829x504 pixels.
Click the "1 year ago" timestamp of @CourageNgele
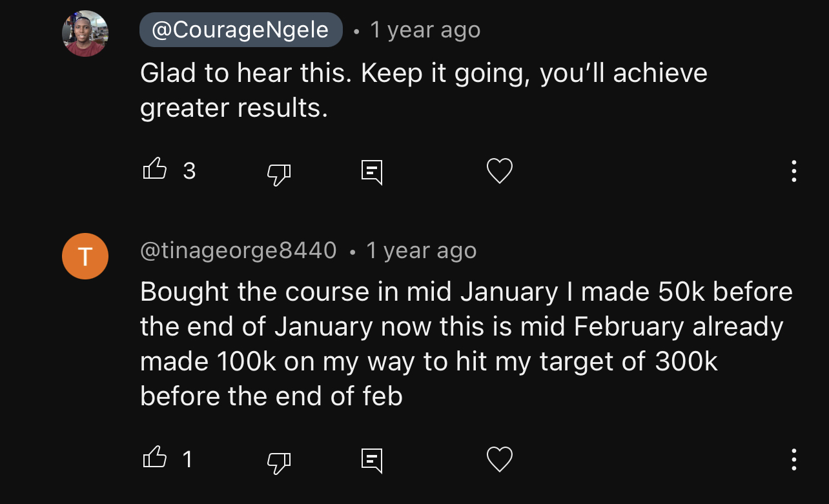(x=425, y=30)
